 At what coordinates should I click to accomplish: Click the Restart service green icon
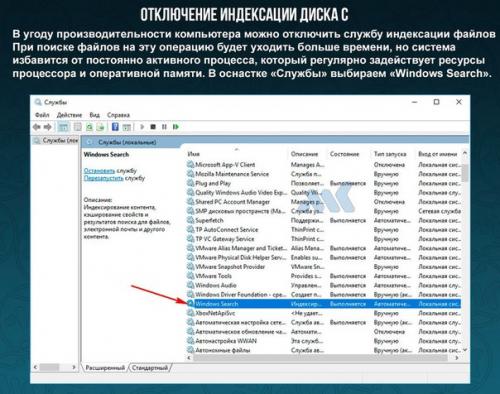click(x=176, y=127)
